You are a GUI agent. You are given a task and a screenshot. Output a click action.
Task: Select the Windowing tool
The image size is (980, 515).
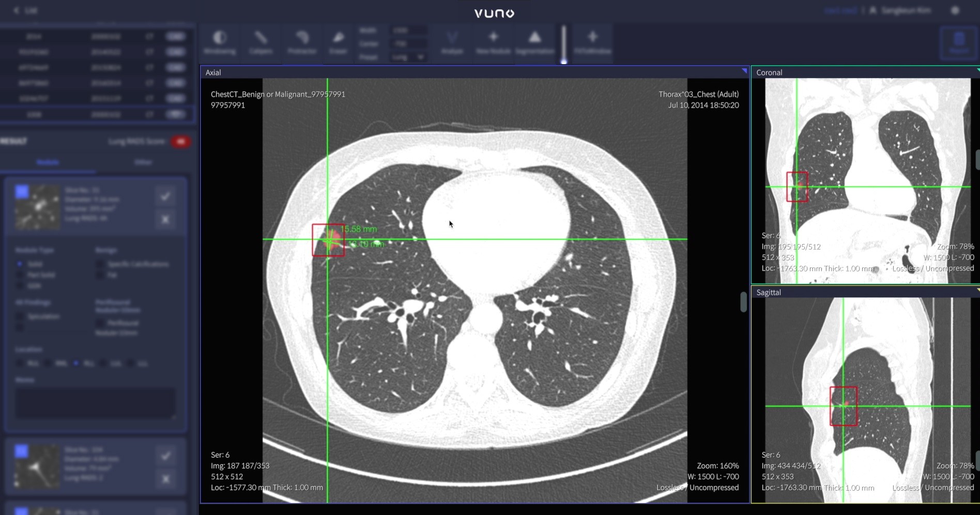click(219, 43)
